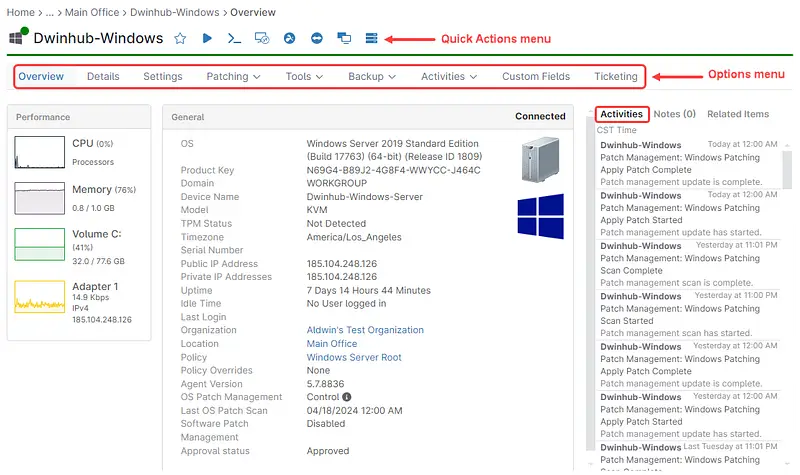Viewport: 800px width, 475px height.
Task: Open Aldwin's Test Organization link
Action: point(365,330)
